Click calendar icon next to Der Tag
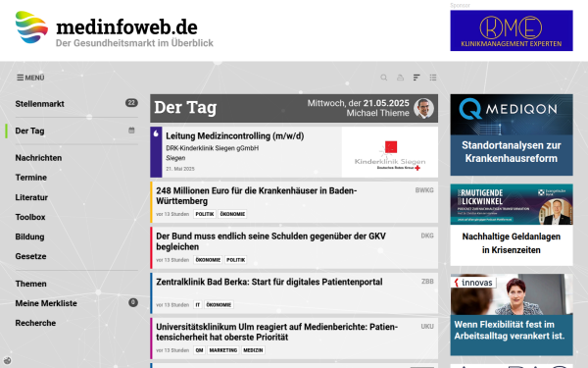The image size is (588, 368). click(x=131, y=131)
